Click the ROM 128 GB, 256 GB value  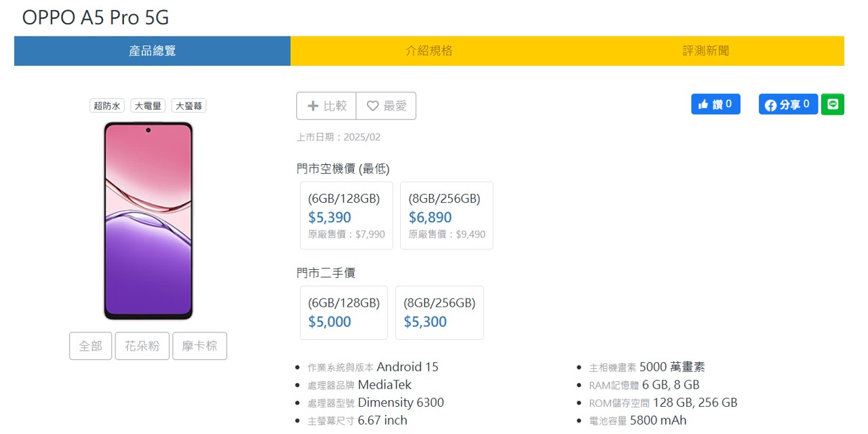tap(695, 403)
